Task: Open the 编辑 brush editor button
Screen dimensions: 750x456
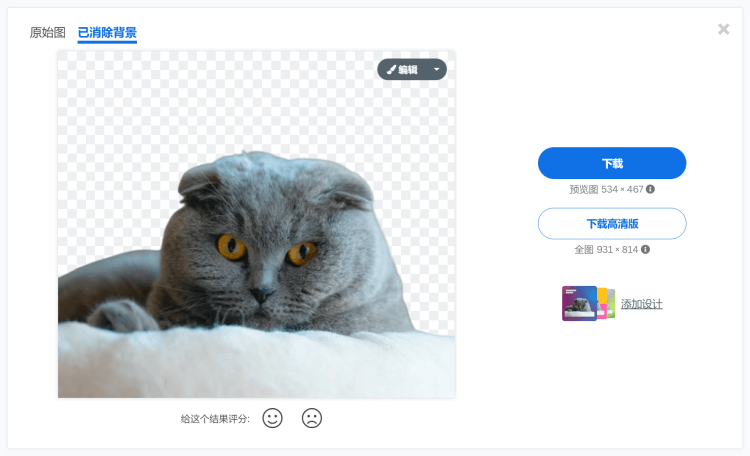Action: coord(402,70)
